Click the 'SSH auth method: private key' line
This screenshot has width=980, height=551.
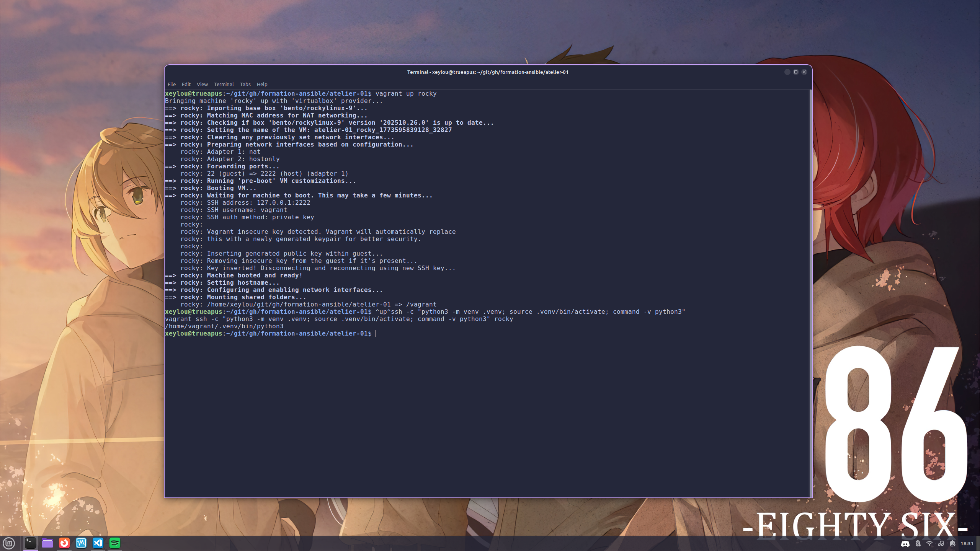(247, 217)
